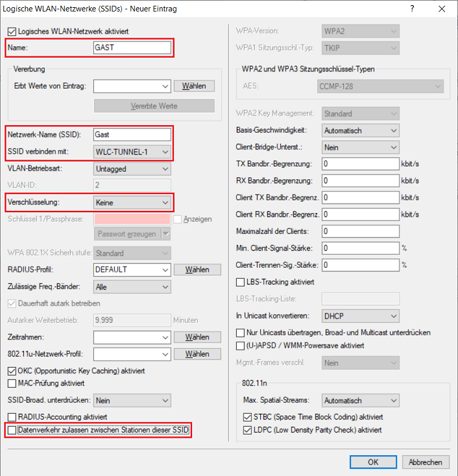Click the Maximalzahl der Clients field
This screenshot has height=476, width=458.
(x=360, y=232)
